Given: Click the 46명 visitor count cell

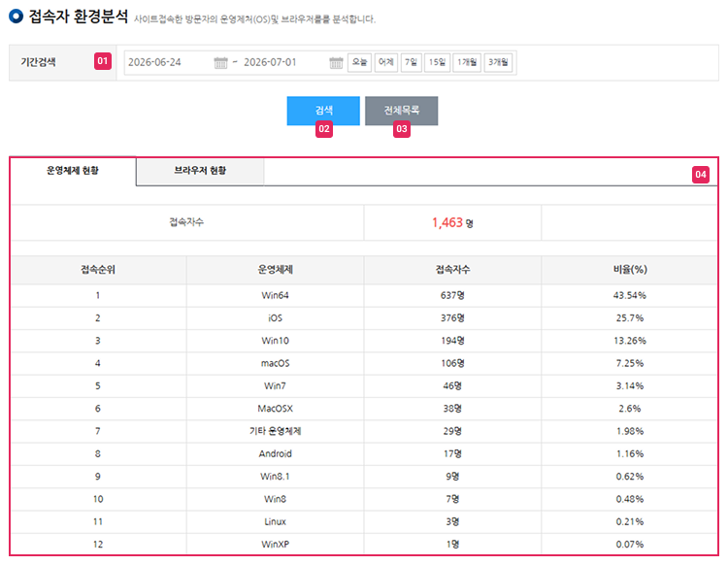Looking at the screenshot, I should 452,386.
